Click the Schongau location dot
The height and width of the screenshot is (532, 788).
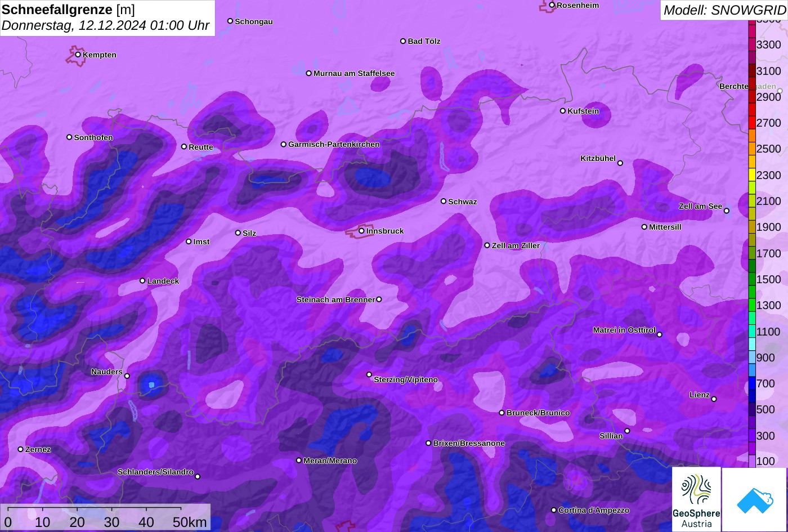pos(230,21)
